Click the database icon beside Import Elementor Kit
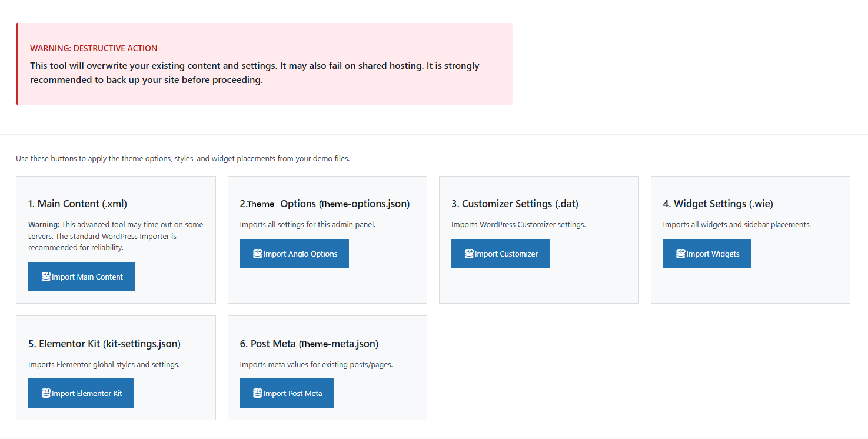This screenshot has width=868, height=439. (x=46, y=393)
